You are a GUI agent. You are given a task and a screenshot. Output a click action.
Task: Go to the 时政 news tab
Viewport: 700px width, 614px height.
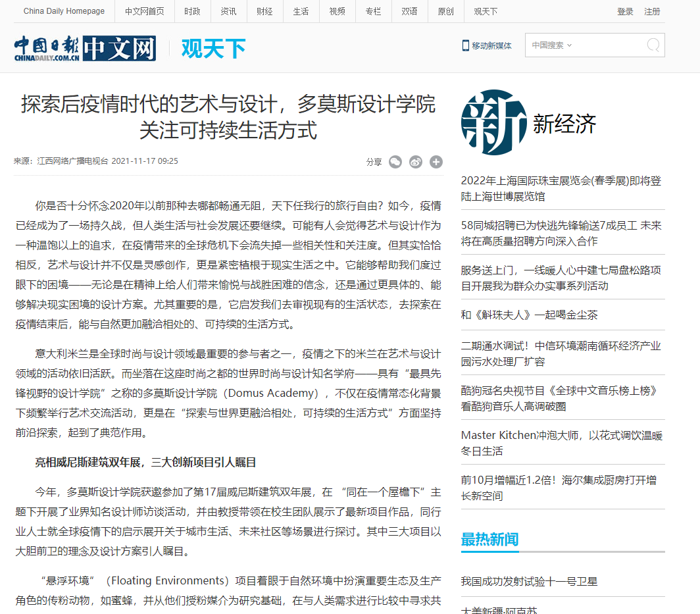point(191,11)
